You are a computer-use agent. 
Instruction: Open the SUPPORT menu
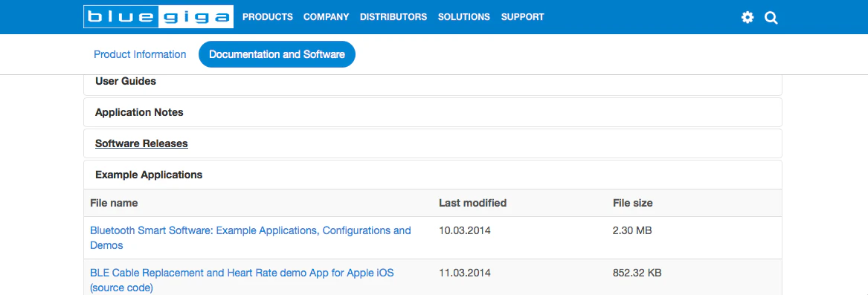(x=523, y=17)
